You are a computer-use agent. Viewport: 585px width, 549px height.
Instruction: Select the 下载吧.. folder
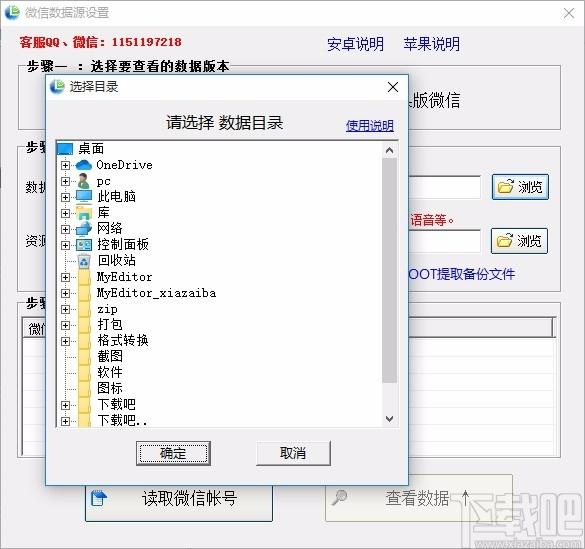pos(122,420)
